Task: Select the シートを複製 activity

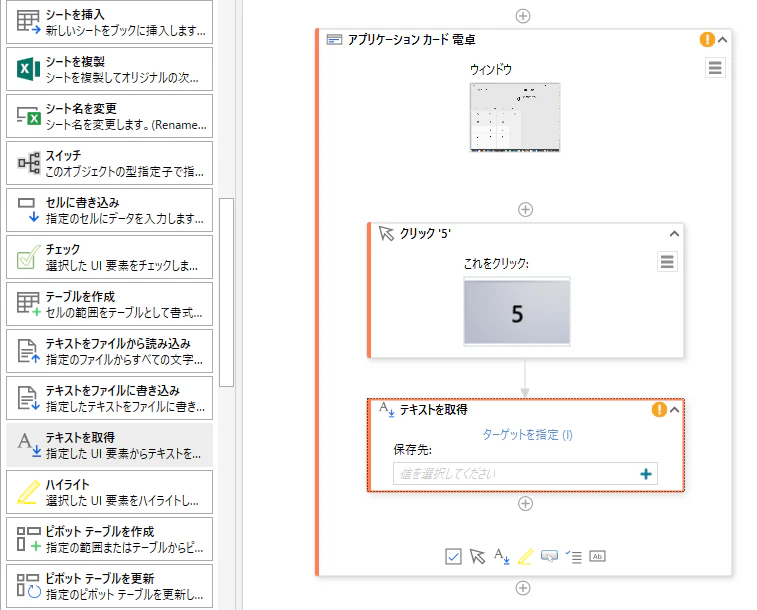Action: click(x=109, y=69)
